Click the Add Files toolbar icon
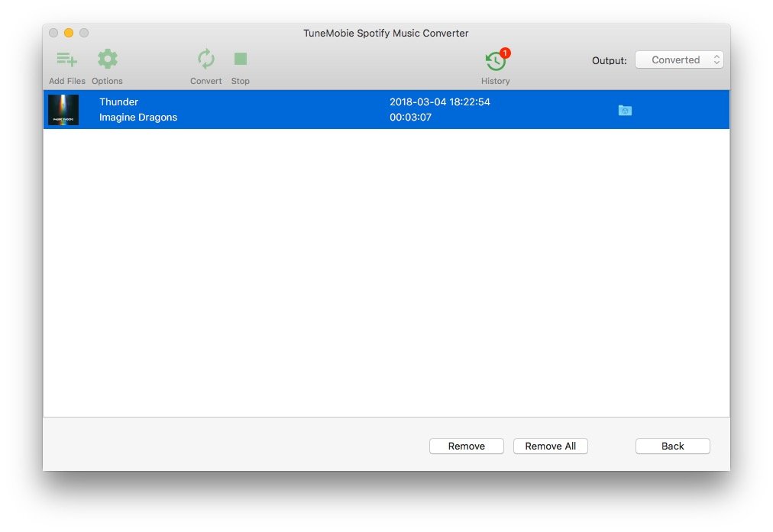 coord(67,60)
